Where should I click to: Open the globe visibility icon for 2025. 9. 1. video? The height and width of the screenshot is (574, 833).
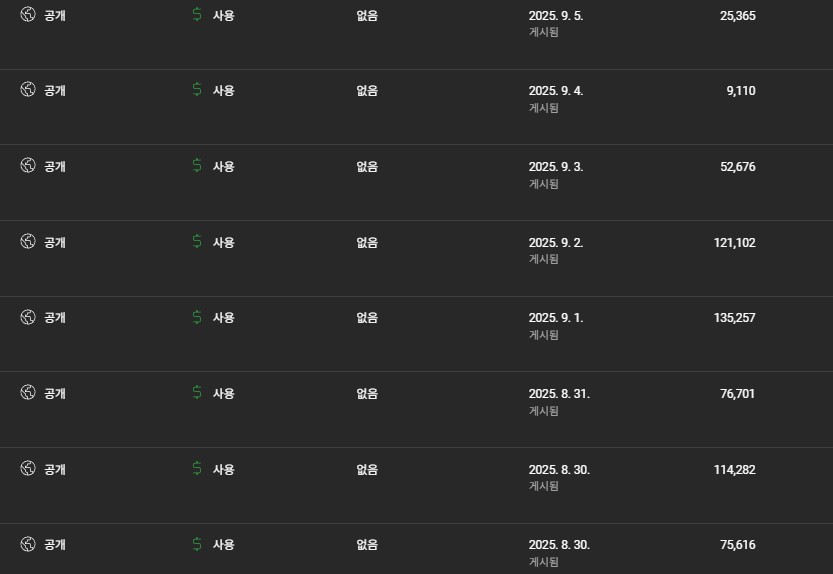click(28, 317)
